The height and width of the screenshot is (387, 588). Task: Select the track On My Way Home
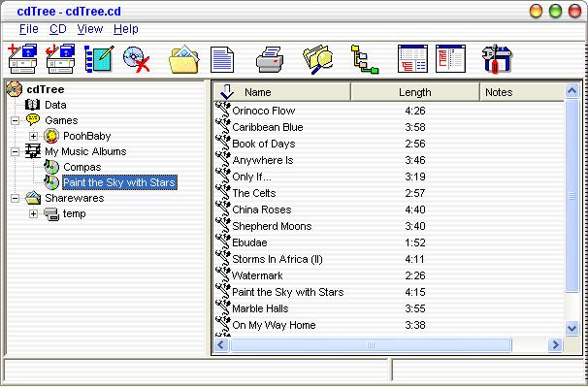point(274,325)
